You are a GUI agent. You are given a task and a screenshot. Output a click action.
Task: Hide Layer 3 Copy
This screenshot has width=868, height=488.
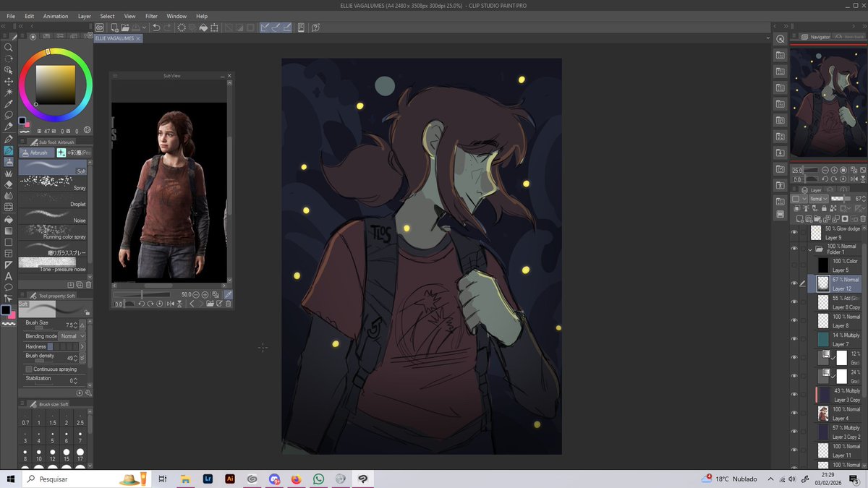(x=794, y=395)
